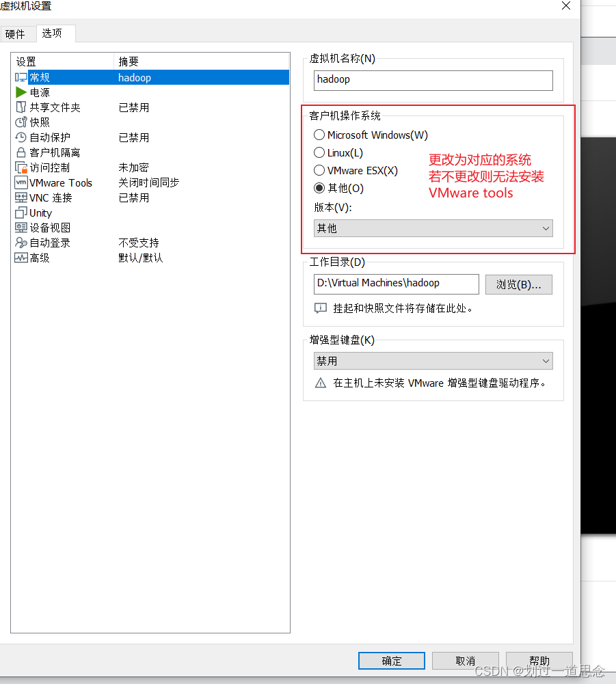Select the 设备视图 settings row
The height and width of the screenshot is (684, 616).
pyautogui.click(x=151, y=228)
